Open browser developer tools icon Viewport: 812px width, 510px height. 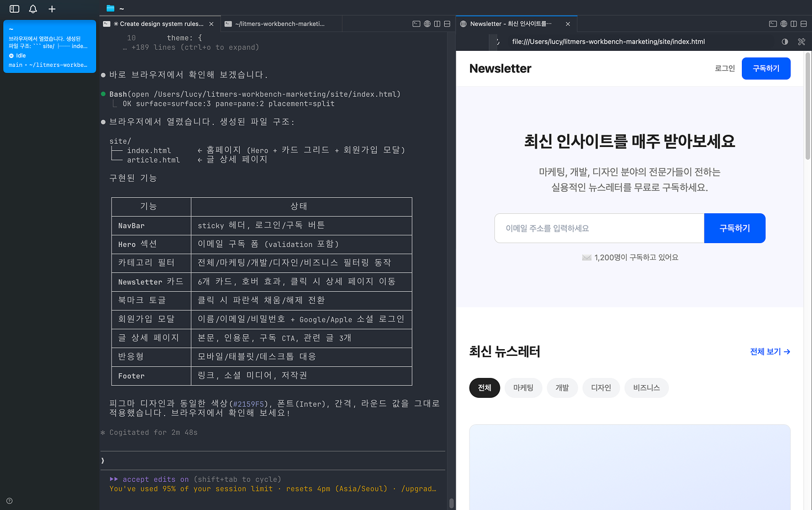coord(802,41)
